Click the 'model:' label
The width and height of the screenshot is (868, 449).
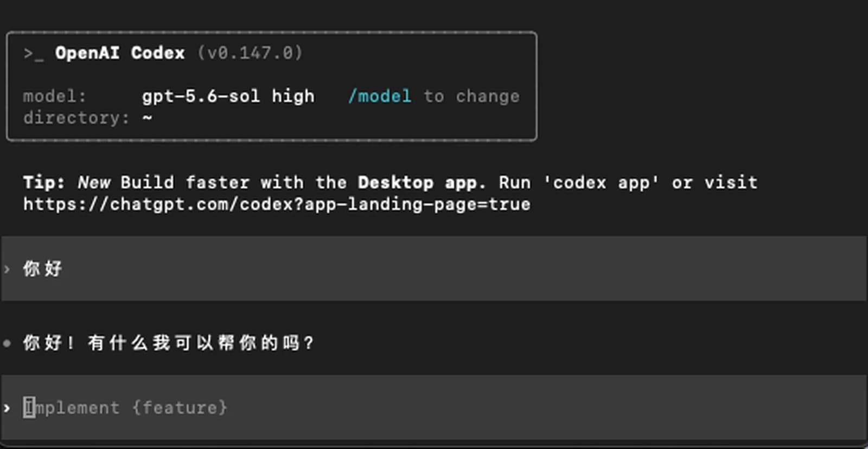coord(54,97)
